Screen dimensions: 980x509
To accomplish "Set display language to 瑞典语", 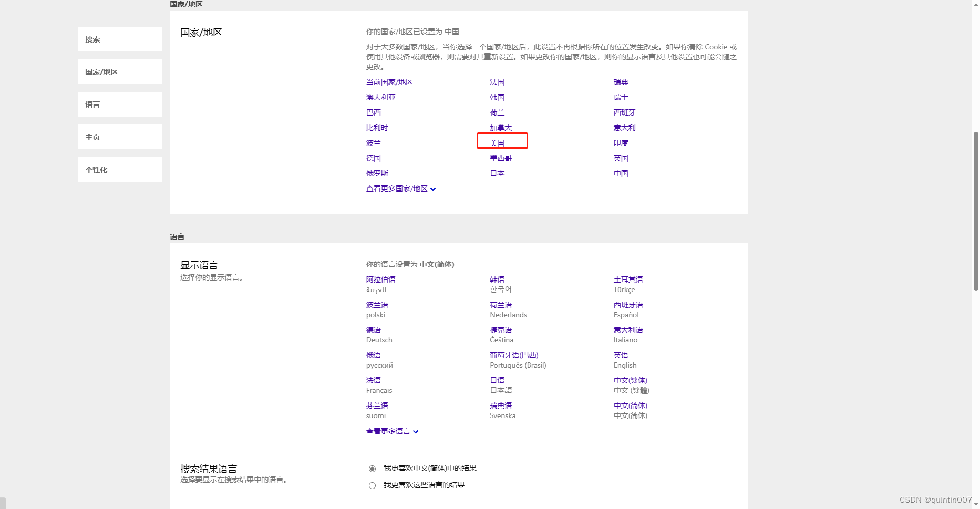I will pyautogui.click(x=501, y=406).
